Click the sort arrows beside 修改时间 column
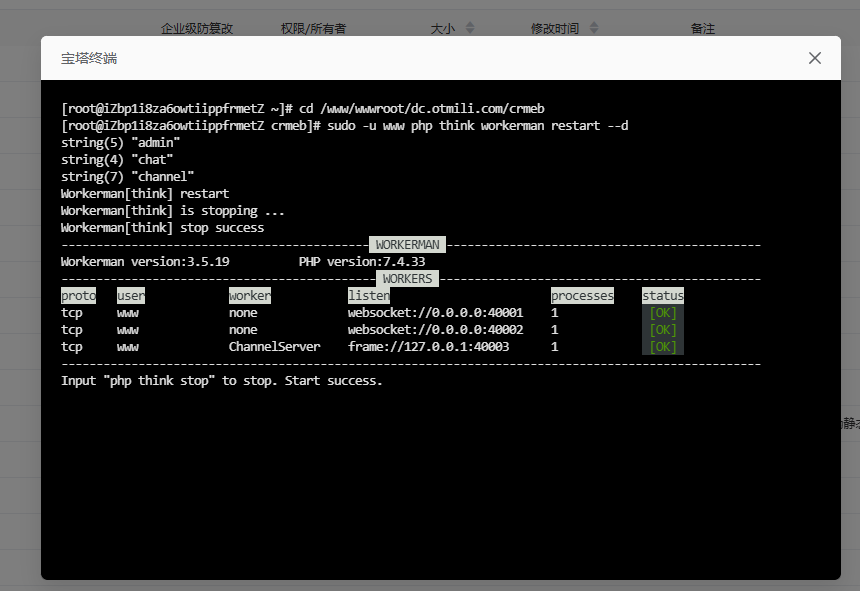 pos(595,29)
